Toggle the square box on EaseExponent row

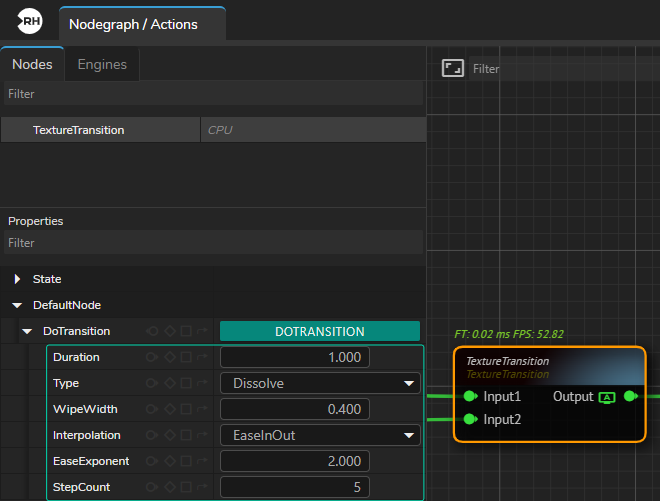click(x=186, y=461)
